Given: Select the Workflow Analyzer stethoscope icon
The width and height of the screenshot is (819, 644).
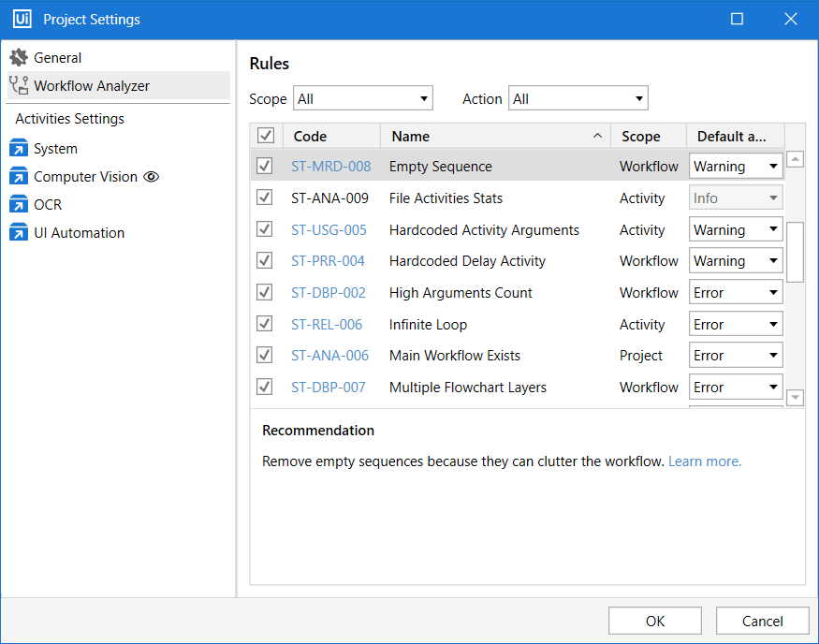Looking at the screenshot, I should click(x=18, y=85).
